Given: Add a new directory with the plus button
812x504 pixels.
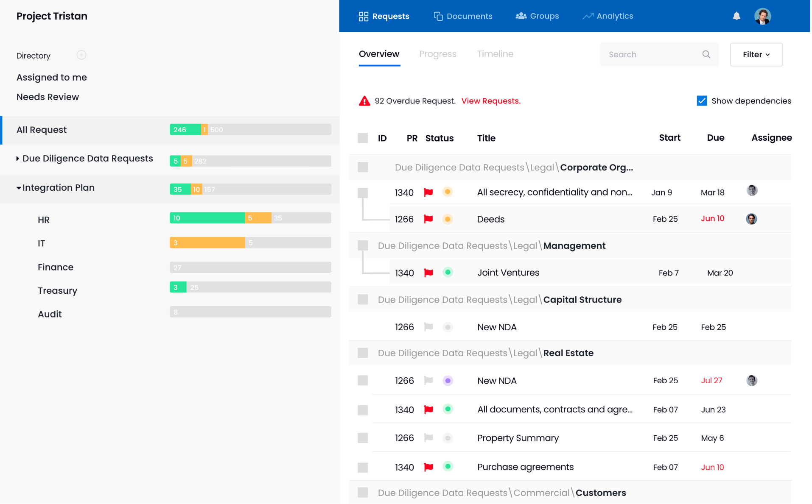Looking at the screenshot, I should click(81, 55).
